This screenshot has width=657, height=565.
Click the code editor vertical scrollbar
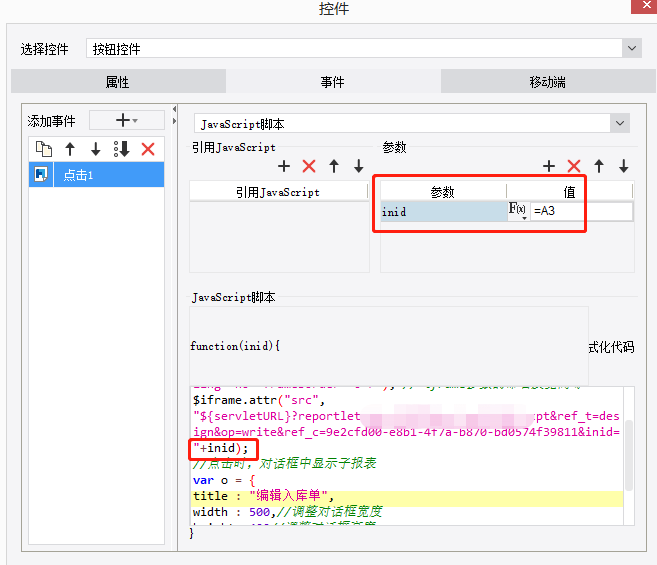click(629, 455)
